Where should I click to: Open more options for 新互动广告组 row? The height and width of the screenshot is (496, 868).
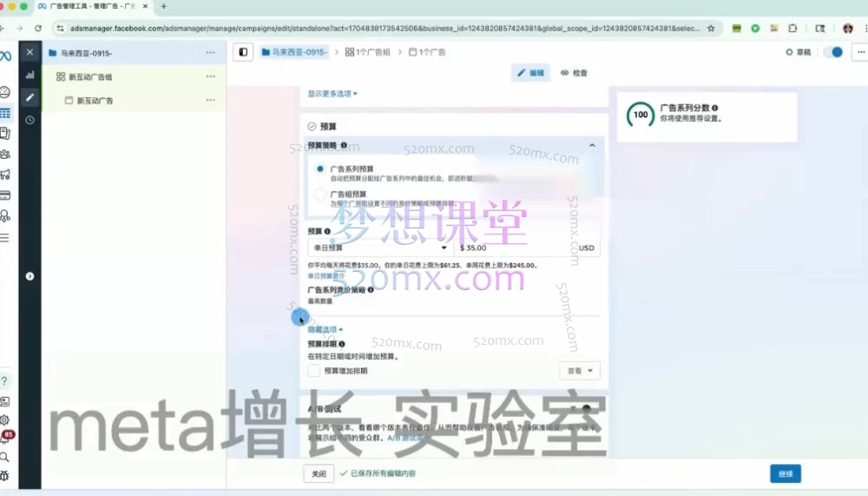[210, 76]
